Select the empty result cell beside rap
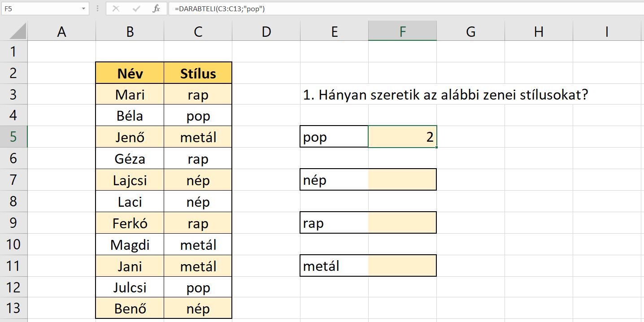 (x=402, y=223)
